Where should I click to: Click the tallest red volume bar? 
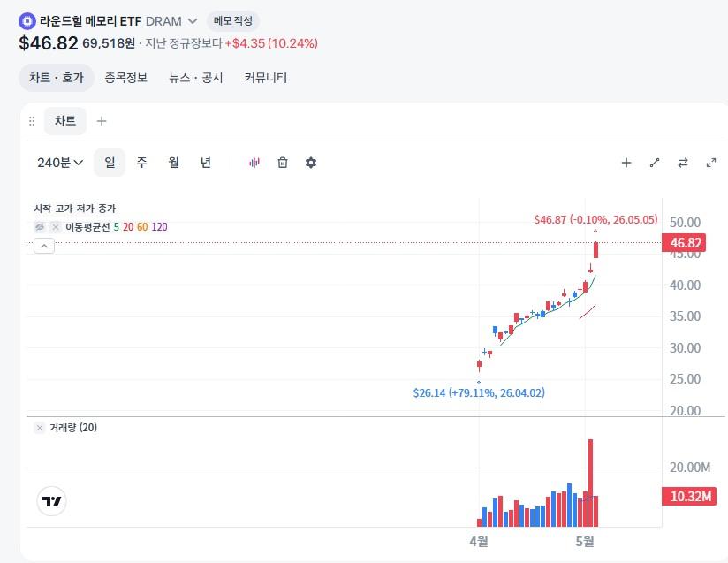[x=590, y=483]
